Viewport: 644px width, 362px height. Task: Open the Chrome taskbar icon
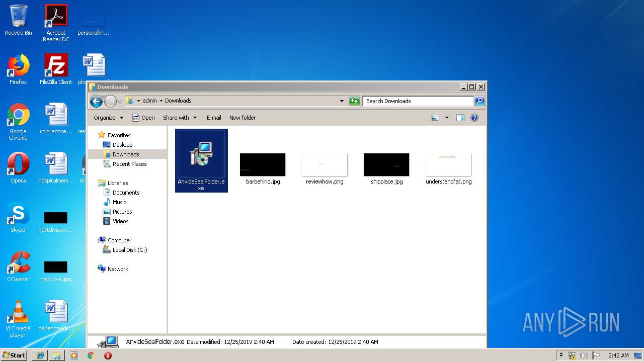tap(91, 355)
